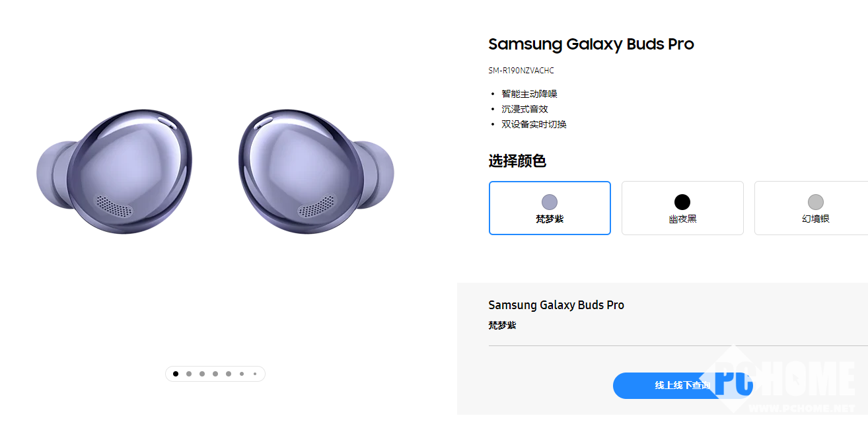Click the Samsung Galaxy Buds Pro main heading

[x=591, y=44]
